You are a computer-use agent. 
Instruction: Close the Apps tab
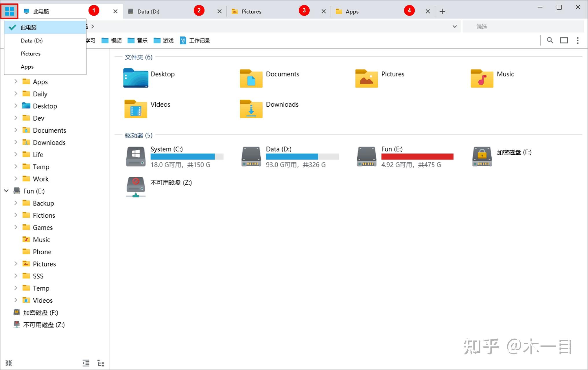pos(428,11)
